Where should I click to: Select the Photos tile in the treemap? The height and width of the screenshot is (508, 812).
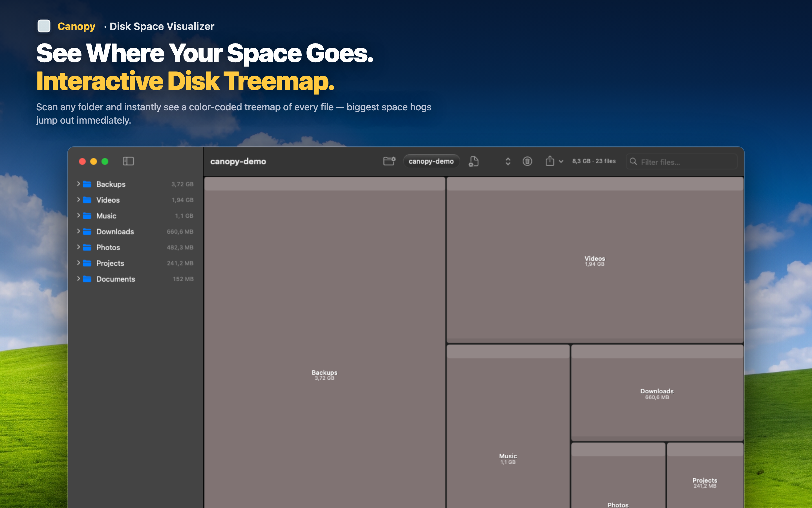tap(618, 476)
